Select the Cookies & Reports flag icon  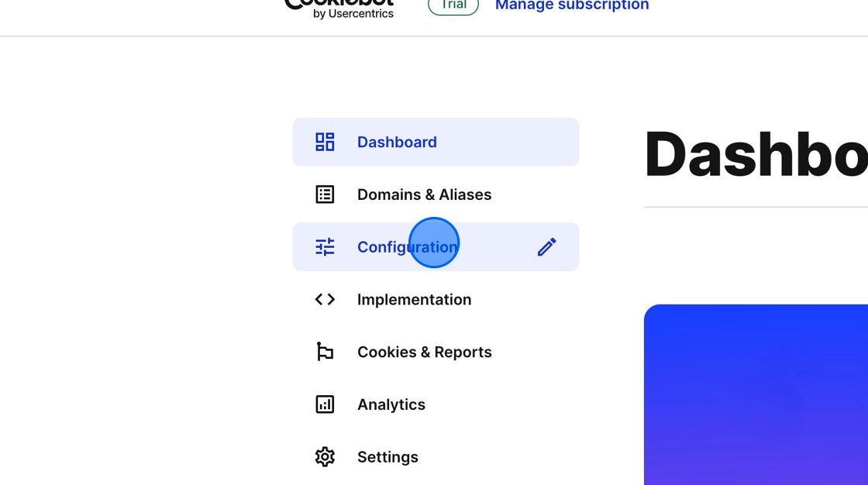[x=325, y=352]
